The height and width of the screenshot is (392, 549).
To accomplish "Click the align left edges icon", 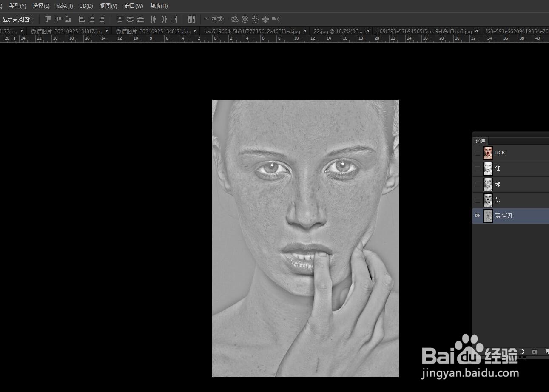I will (x=82, y=19).
